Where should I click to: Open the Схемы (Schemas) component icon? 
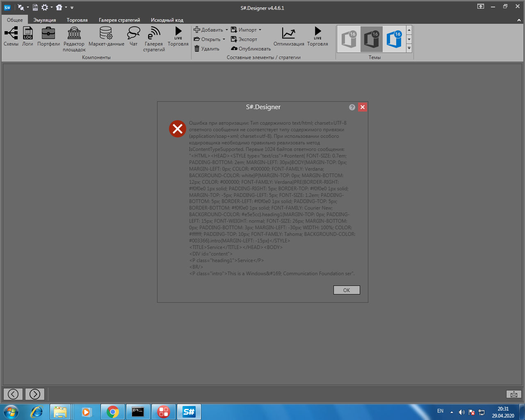pos(11,36)
